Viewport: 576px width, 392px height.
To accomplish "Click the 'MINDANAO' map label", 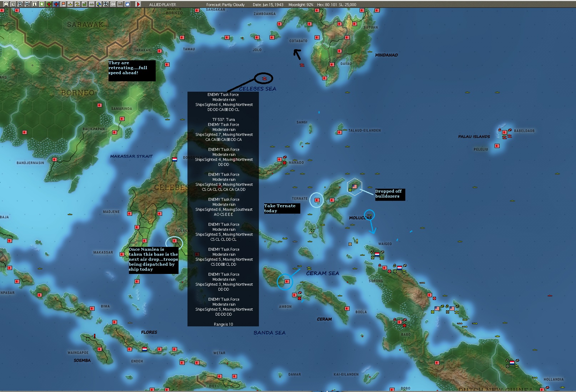I will click(x=386, y=55).
